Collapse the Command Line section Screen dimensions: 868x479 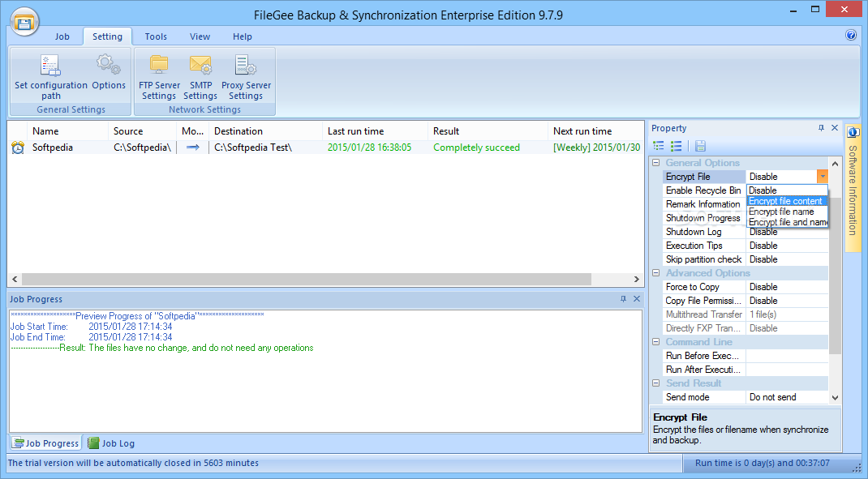tap(656, 342)
